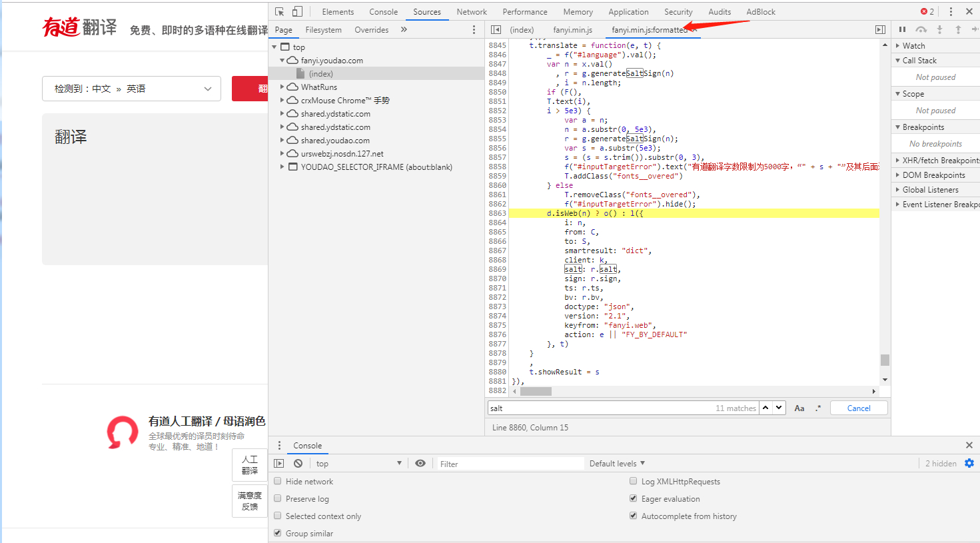Click the 人工翻译 side button
Image resolution: width=980 pixels, height=543 pixels.
pos(250,465)
